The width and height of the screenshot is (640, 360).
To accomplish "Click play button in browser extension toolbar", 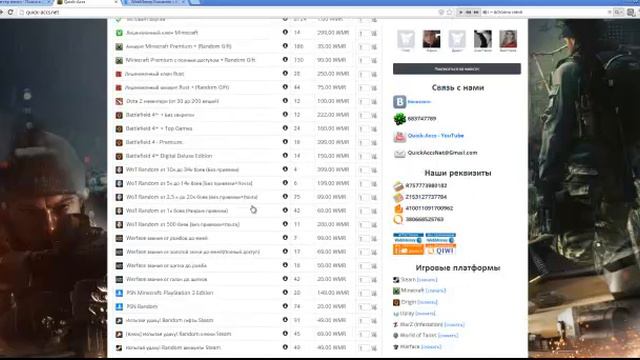I will coord(461,12).
